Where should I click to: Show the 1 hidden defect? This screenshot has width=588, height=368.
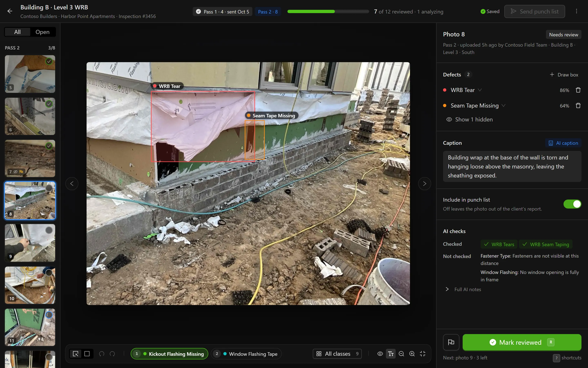point(469,120)
